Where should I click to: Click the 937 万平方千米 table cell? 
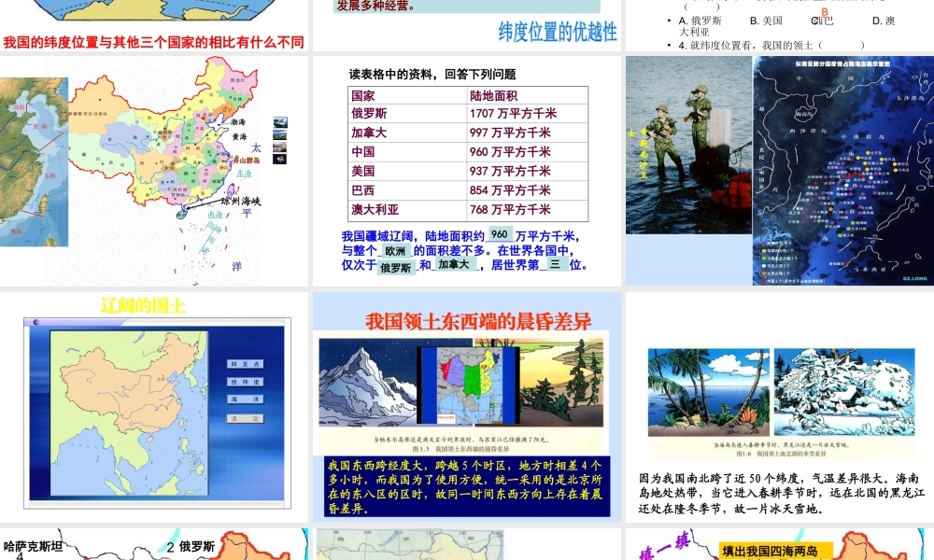[x=527, y=171]
